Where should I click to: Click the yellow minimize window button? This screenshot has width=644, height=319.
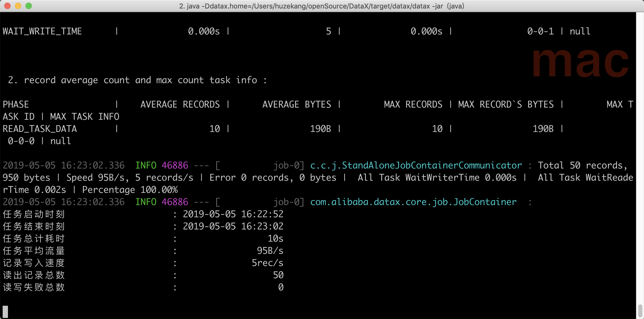(18, 6)
